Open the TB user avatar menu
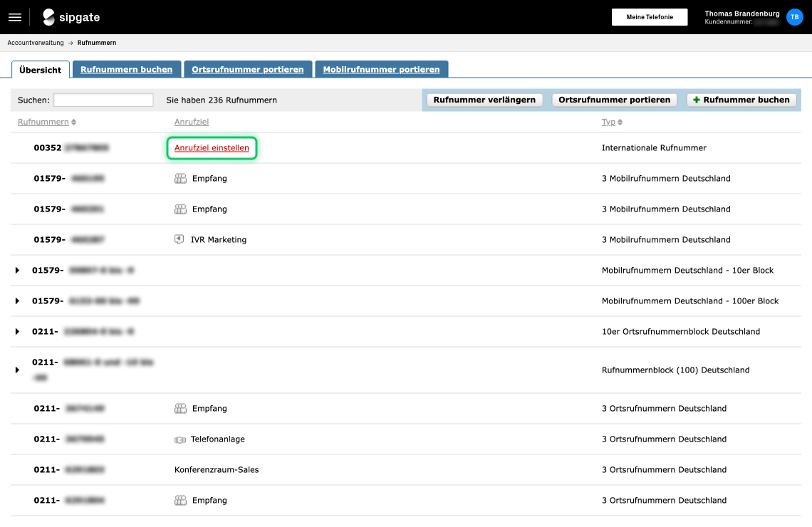 pyautogui.click(x=794, y=17)
